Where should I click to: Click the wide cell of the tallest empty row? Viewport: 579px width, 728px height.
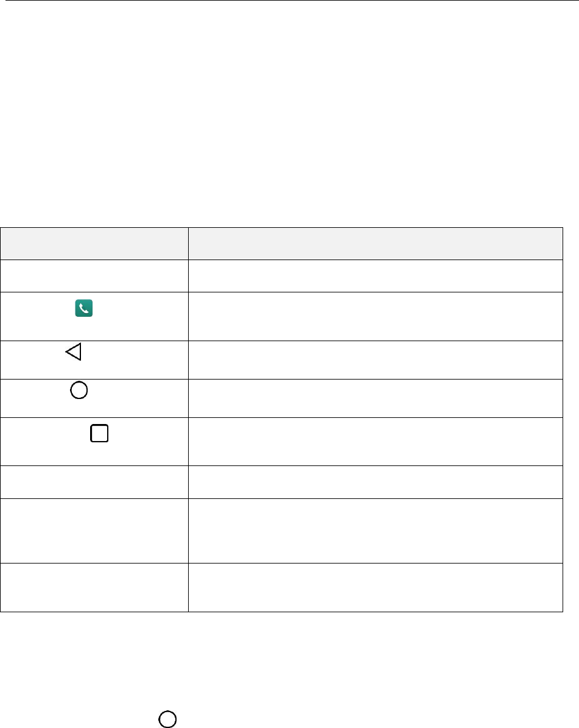(x=374, y=530)
